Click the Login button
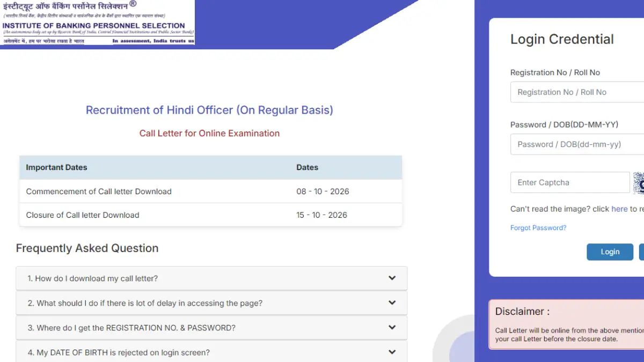The width and height of the screenshot is (644, 362). tap(610, 252)
